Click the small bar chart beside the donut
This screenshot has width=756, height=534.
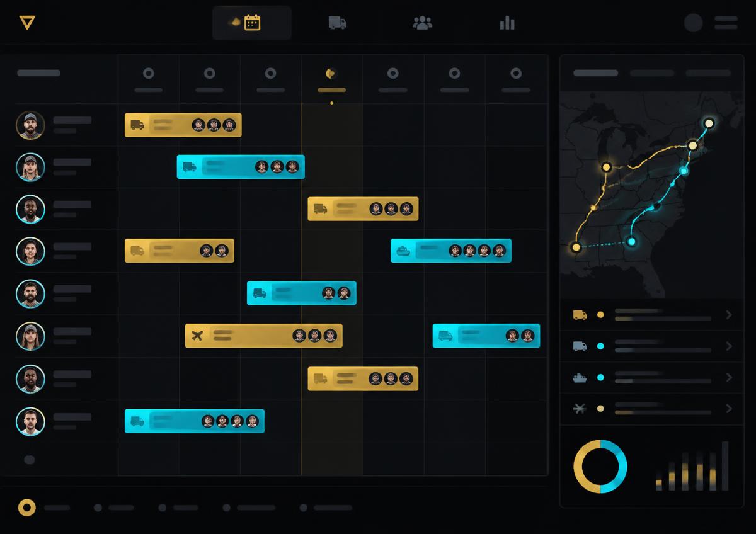(x=692, y=466)
